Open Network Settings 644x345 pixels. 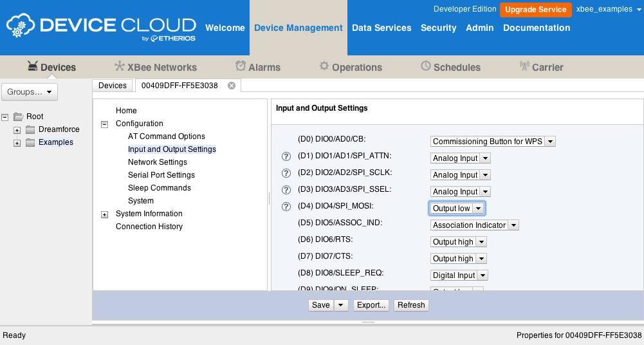pos(158,162)
